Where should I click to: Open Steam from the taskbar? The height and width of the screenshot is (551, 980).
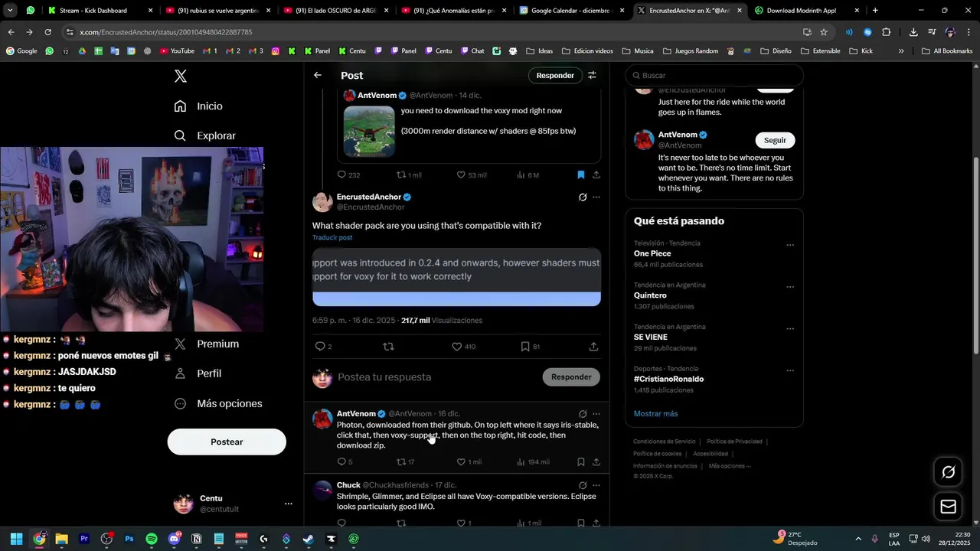tap(309, 539)
